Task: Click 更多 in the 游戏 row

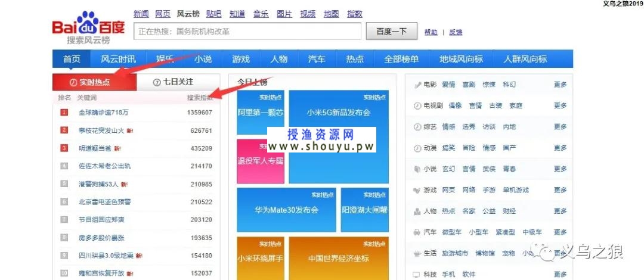Action: [x=560, y=190]
